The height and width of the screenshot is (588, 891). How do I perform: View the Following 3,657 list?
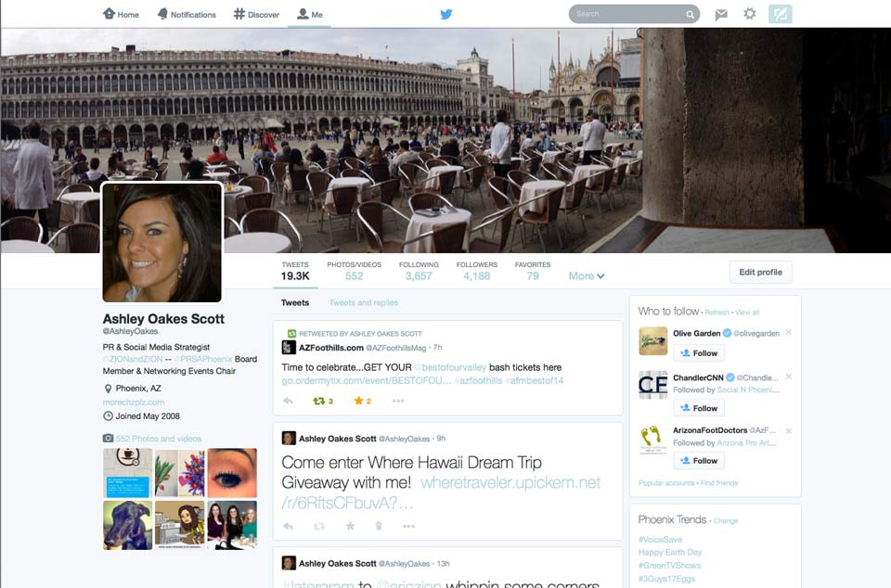419,271
